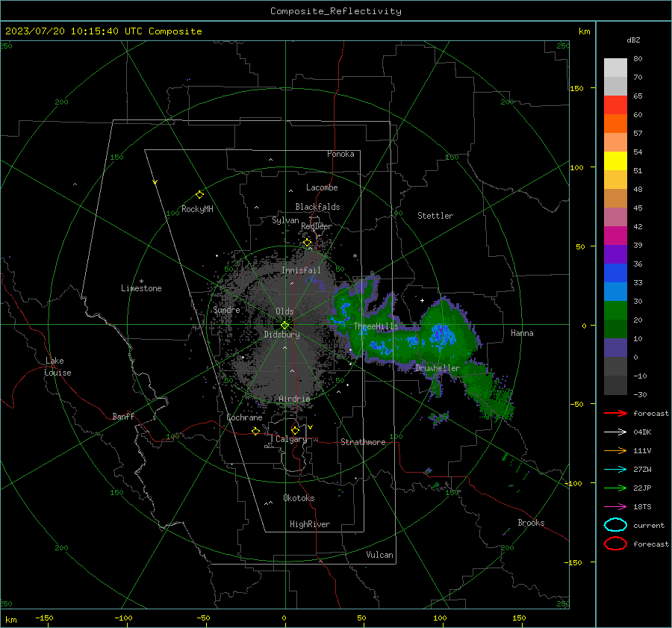
Task: Click the cyan 27ZW arrow icon
Action: [x=615, y=470]
